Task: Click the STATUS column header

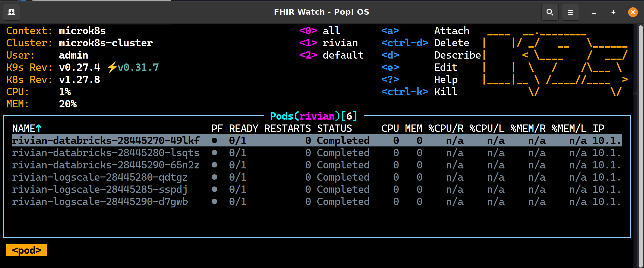Action: tap(334, 128)
